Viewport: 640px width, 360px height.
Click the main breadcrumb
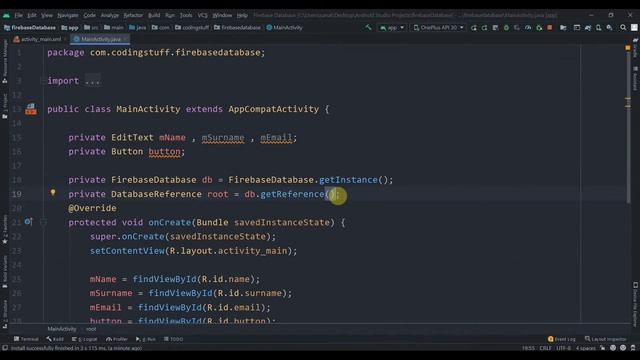coord(113,28)
